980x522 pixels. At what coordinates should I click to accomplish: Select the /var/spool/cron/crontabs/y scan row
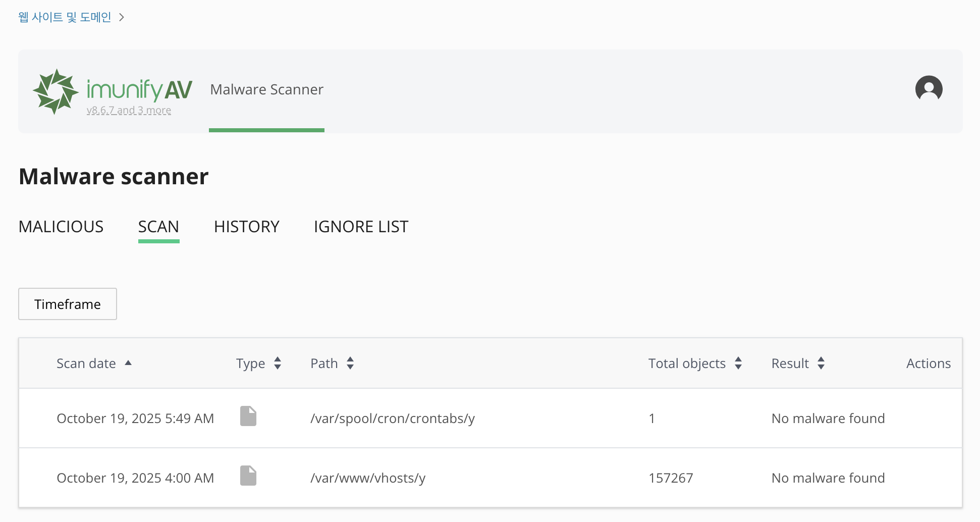click(x=392, y=419)
